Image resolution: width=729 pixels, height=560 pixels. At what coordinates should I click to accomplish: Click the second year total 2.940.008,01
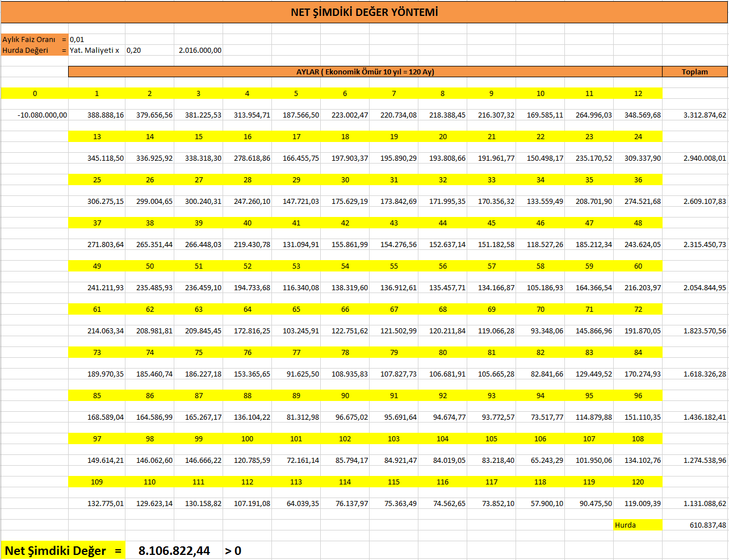(x=705, y=158)
